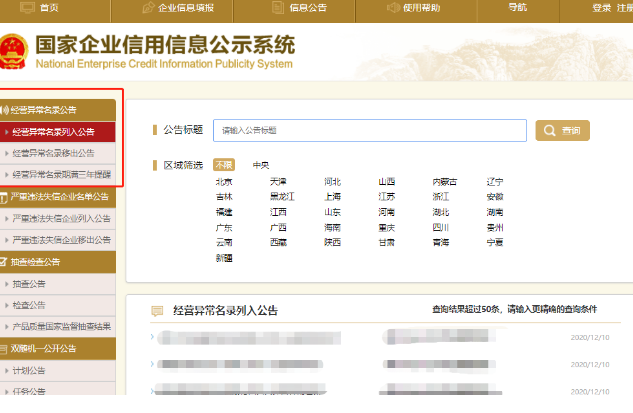Click the speaker icon beside 使用帮助
This screenshot has height=413, width=633.
pyautogui.click(x=393, y=8)
